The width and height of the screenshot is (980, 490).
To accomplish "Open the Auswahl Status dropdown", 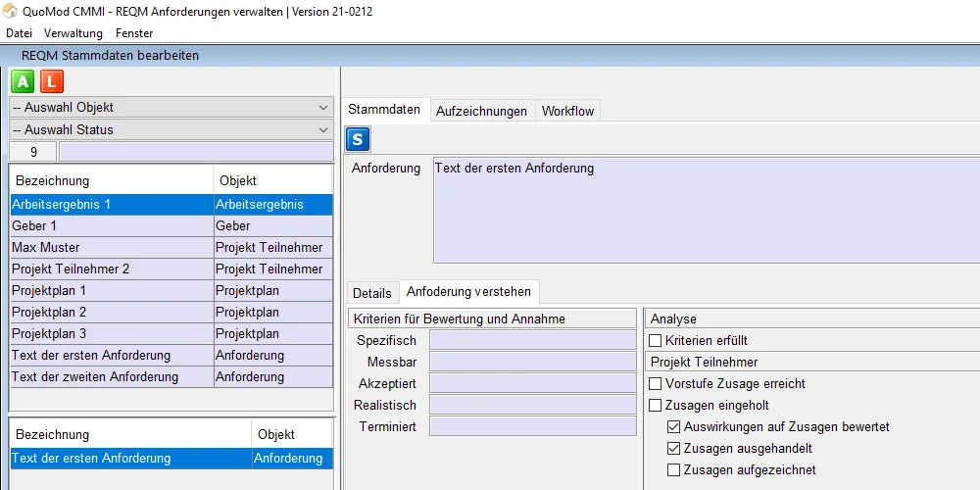I will pyautogui.click(x=171, y=130).
